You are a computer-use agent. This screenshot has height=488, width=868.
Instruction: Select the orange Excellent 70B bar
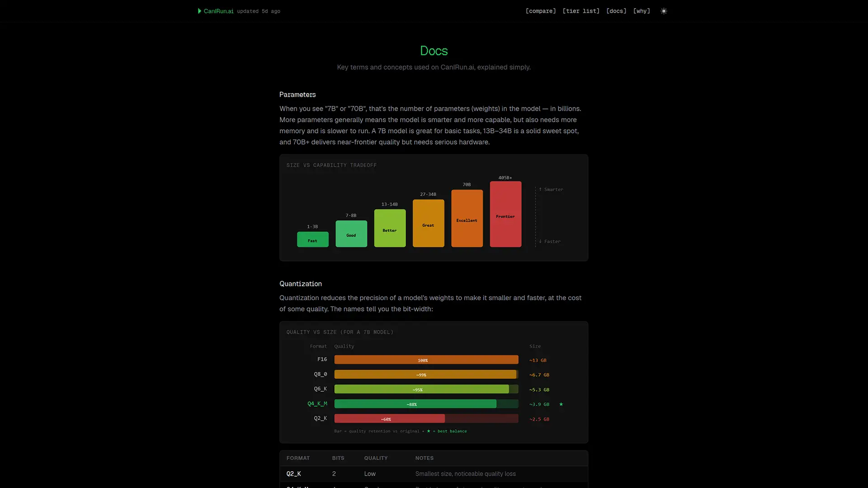pyautogui.click(x=467, y=218)
